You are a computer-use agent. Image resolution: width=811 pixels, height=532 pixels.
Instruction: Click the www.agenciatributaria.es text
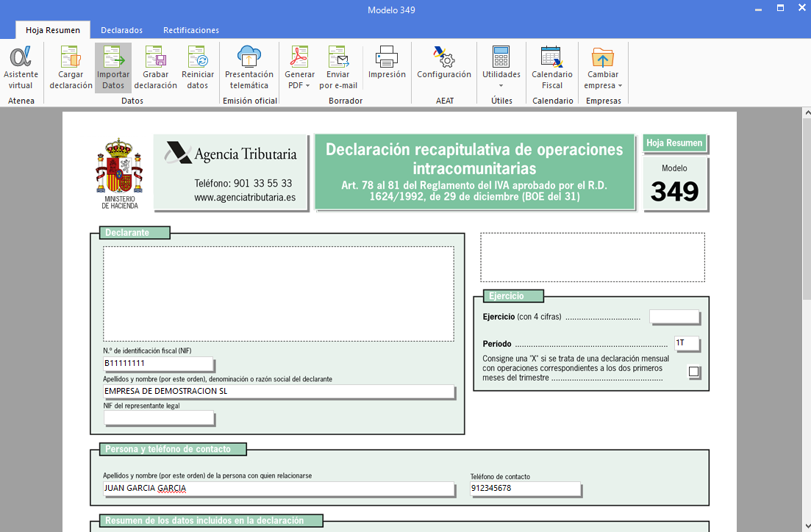pos(245,197)
